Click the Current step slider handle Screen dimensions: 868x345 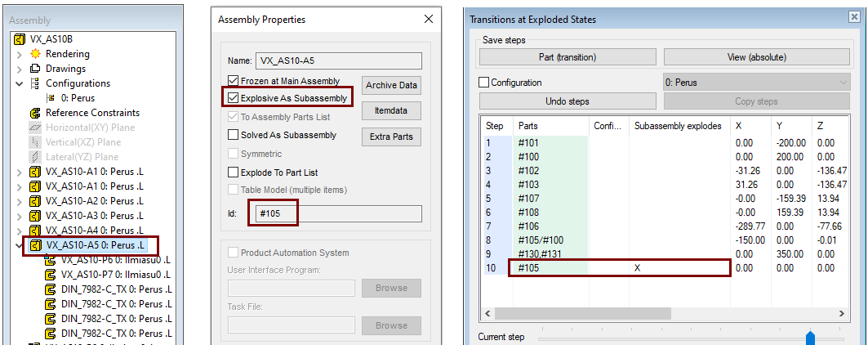[x=810, y=338]
